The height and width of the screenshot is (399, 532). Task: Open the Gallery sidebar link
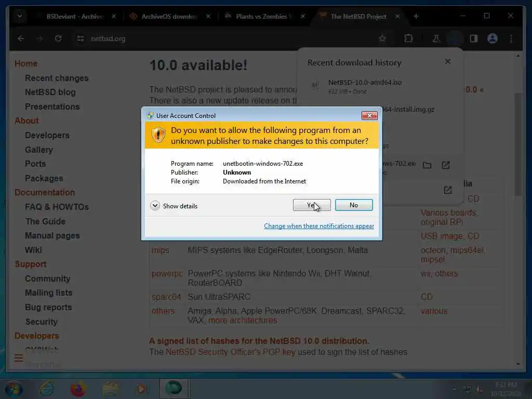[x=38, y=150]
